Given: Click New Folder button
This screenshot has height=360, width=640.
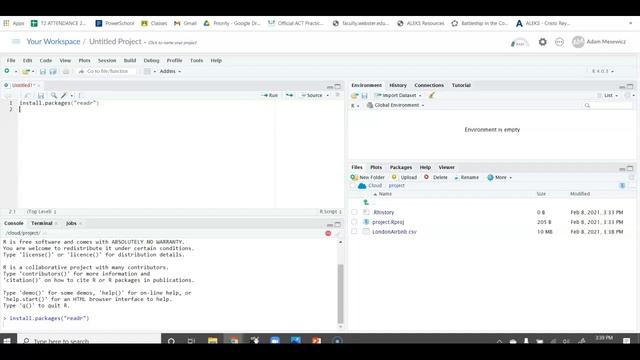Looking at the screenshot, I should click(x=367, y=178).
